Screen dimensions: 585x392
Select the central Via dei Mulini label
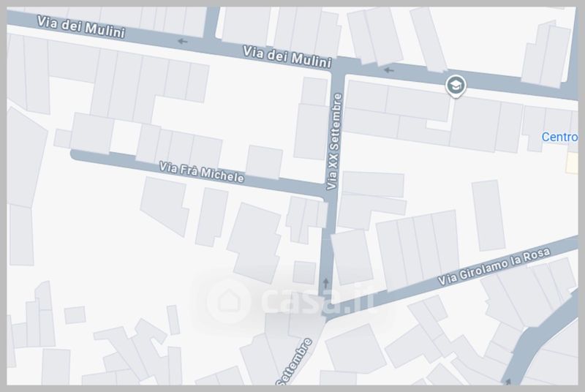(287, 57)
